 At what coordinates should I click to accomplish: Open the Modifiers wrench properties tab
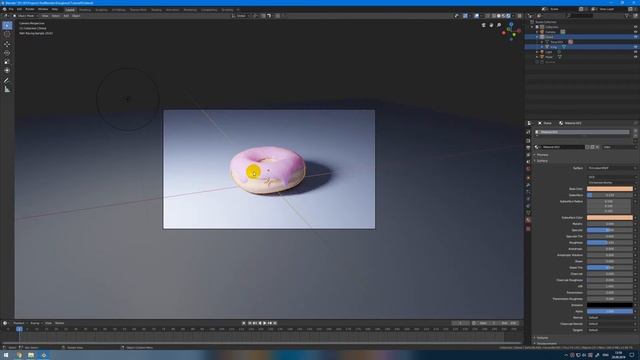(x=528, y=185)
